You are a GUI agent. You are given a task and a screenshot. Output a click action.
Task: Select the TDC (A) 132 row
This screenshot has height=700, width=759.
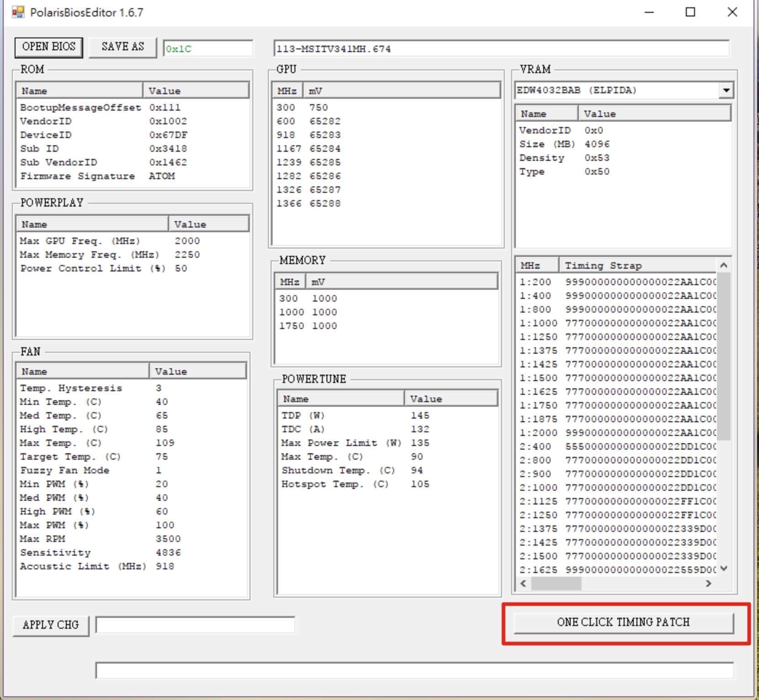[x=388, y=430]
